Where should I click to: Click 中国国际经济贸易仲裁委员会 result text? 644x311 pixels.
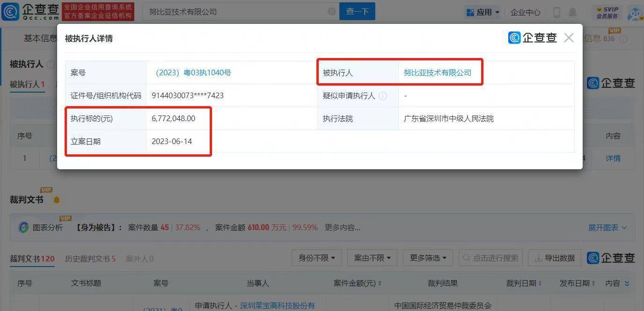(x=443, y=306)
